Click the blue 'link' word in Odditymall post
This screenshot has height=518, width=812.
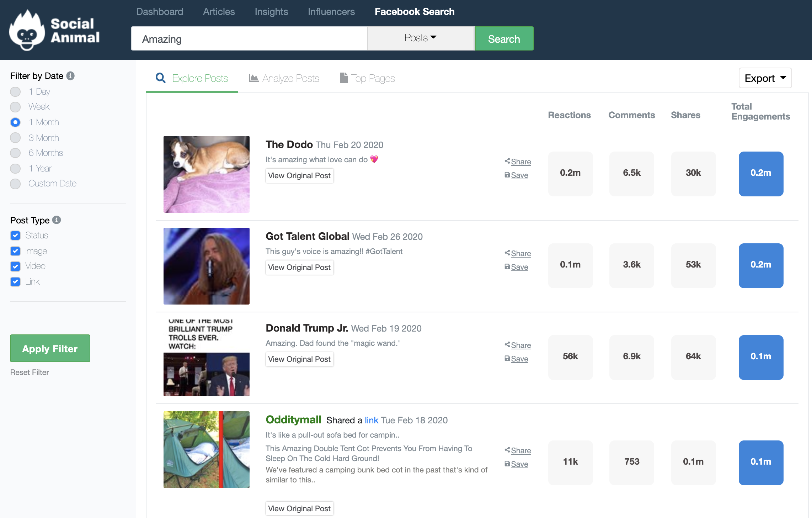(372, 420)
